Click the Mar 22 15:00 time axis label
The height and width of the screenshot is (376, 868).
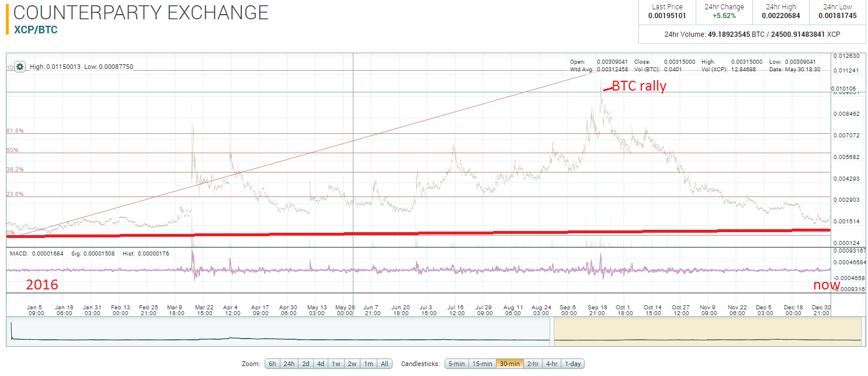[x=204, y=310]
